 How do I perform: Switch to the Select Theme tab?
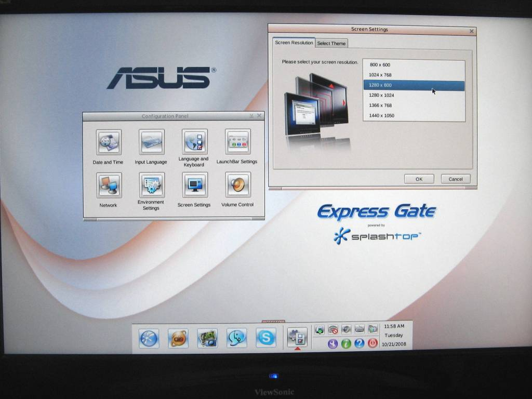pyautogui.click(x=331, y=44)
